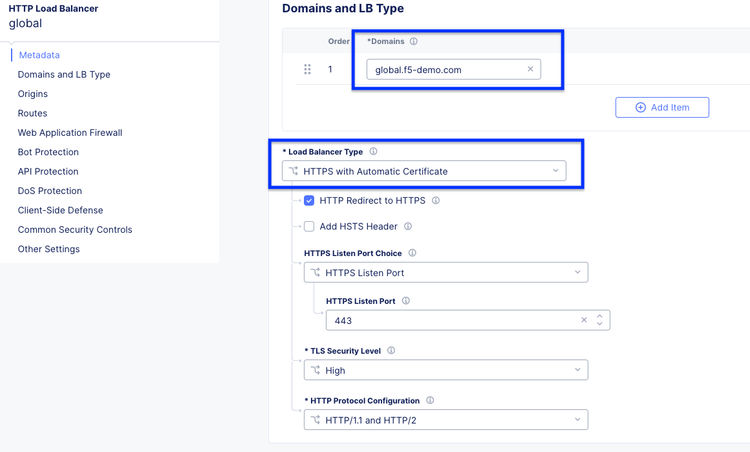This screenshot has width=750, height=452.
Task: Go to Web Application Firewall section
Action: [x=70, y=132]
